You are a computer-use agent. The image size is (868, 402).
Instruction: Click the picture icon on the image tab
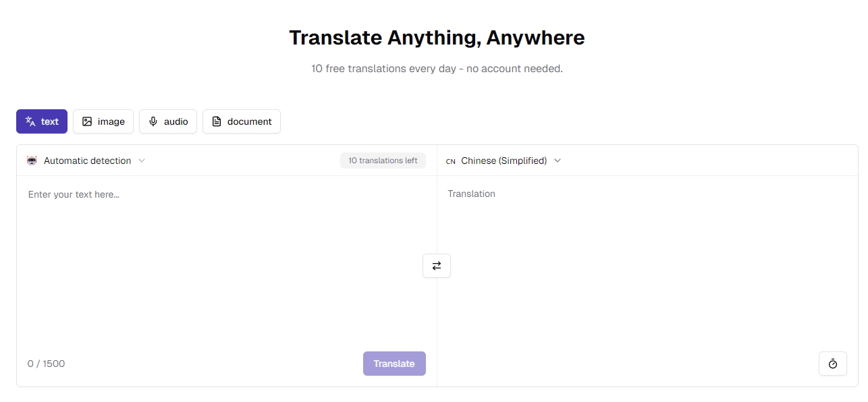click(87, 121)
